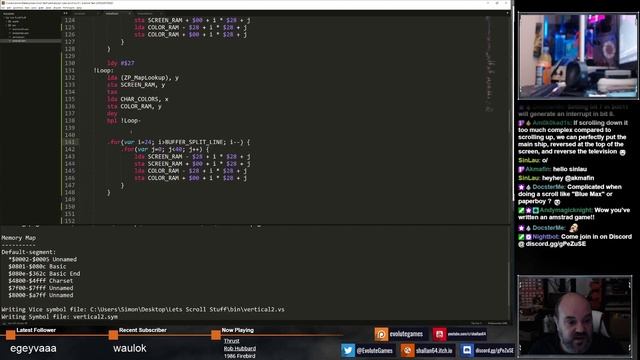Click latest follower name 'egeyvaaa'
Viewport: 640px width, 360px height.
click(x=33, y=349)
